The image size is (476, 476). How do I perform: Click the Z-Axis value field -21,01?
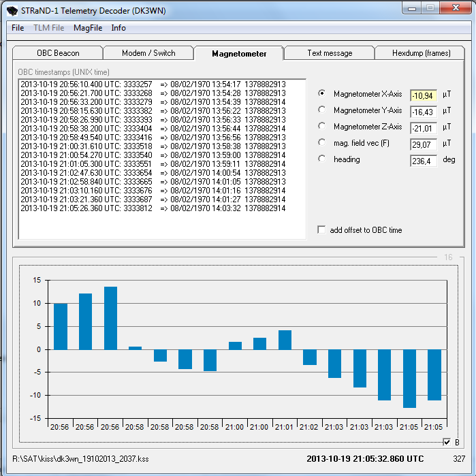423,129
